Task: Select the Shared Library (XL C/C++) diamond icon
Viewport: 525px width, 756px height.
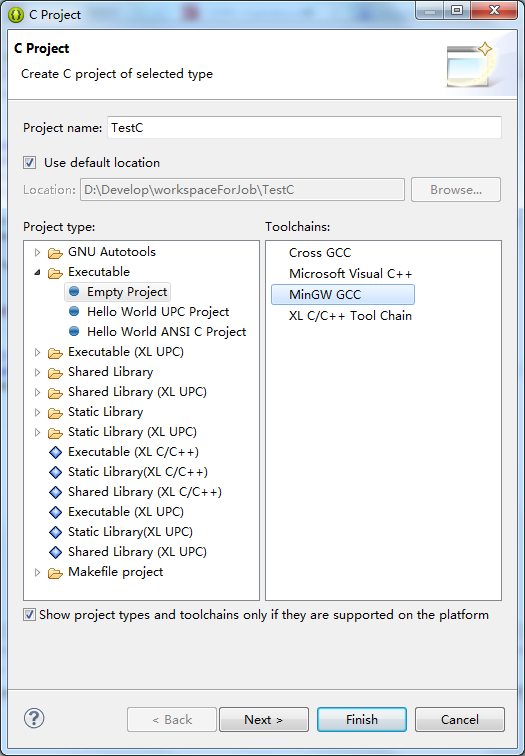Action: tap(55, 492)
